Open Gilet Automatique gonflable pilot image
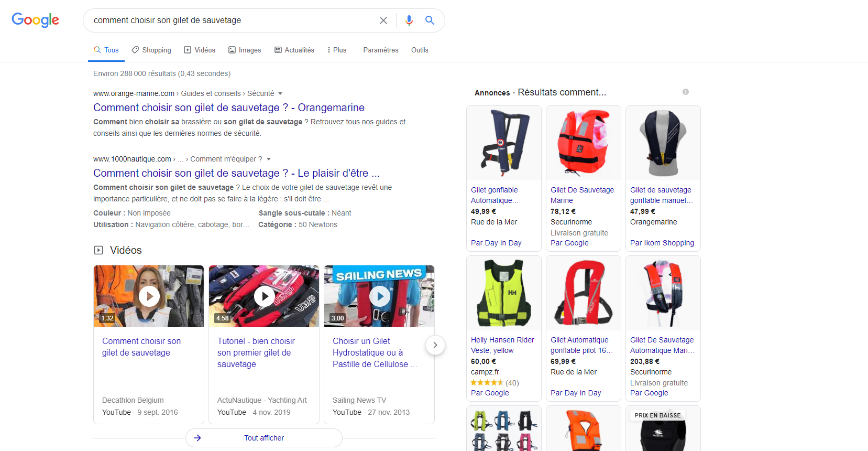The height and width of the screenshot is (451, 868). 584,293
